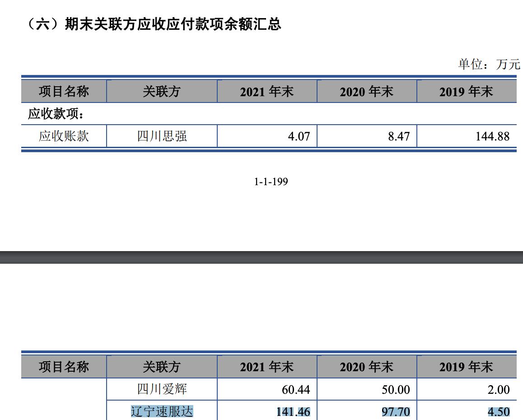Select the '应收款项：' section label
This screenshot has height=420, width=523.
(56, 114)
